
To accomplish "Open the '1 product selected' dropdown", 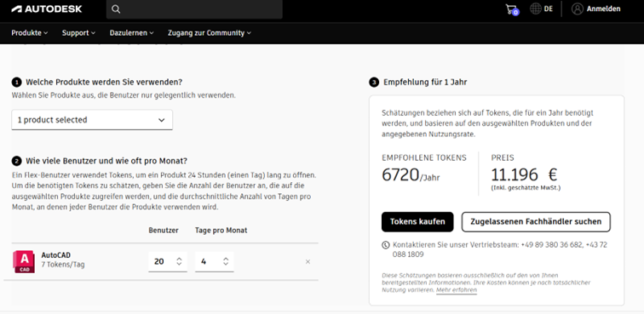I will 92,120.
